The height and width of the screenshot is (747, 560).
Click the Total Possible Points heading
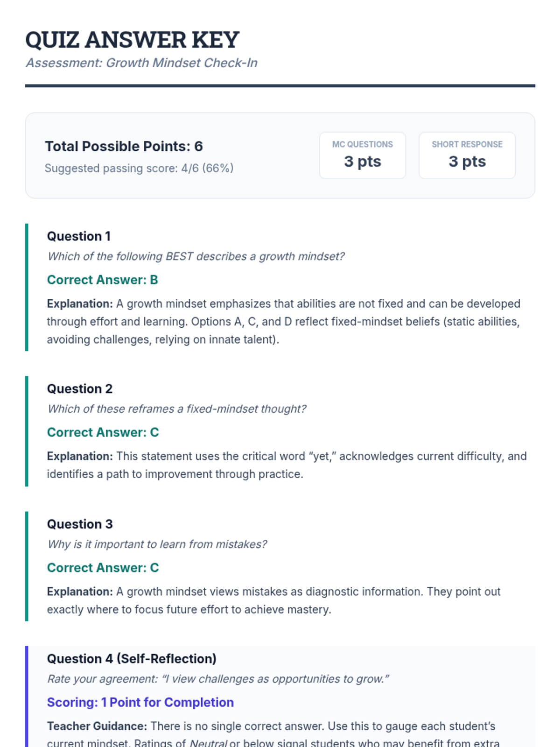[124, 147]
